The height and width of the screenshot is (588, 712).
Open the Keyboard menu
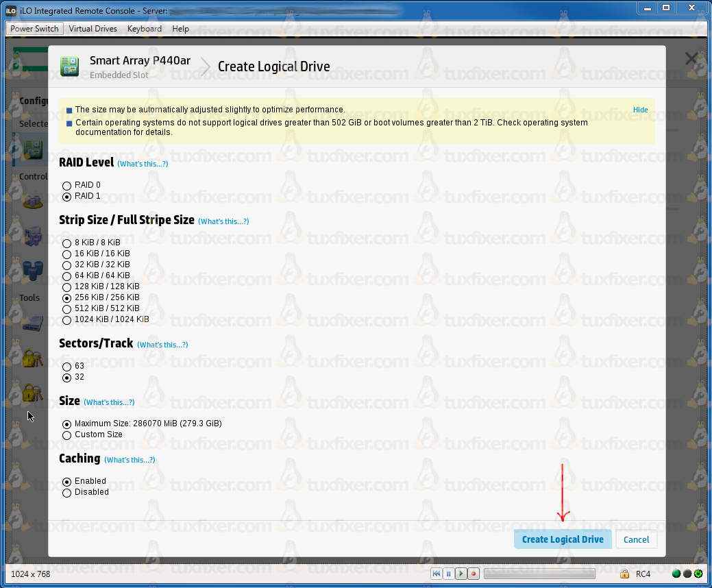pos(145,29)
